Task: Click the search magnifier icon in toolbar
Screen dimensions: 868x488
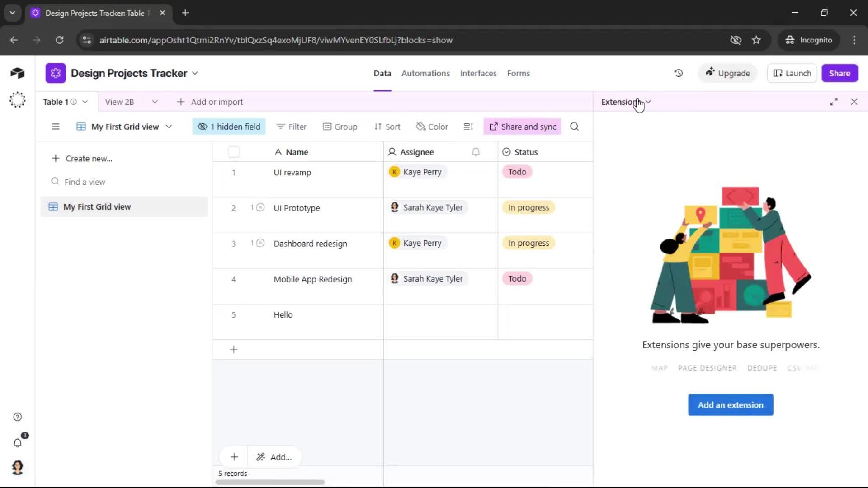Action: (574, 127)
